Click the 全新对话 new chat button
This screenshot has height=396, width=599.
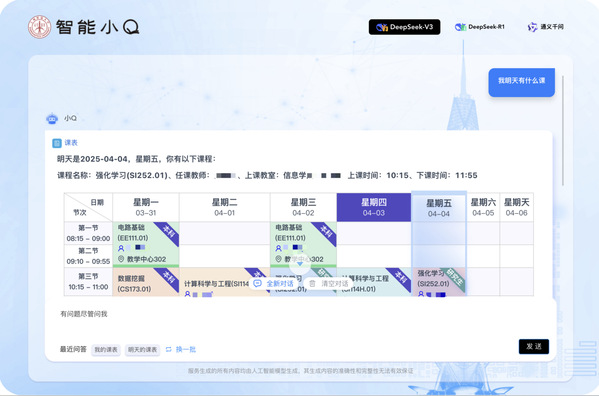(274, 284)
